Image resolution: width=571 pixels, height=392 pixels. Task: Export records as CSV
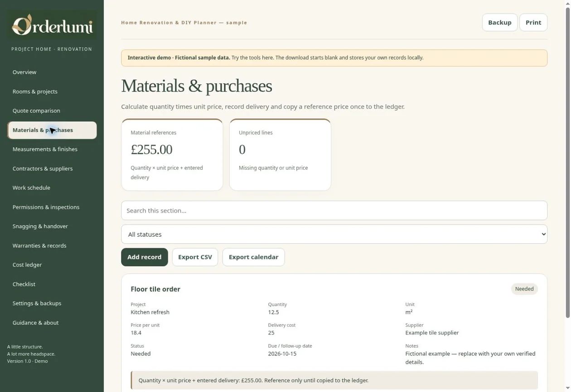tap(195, 257)
